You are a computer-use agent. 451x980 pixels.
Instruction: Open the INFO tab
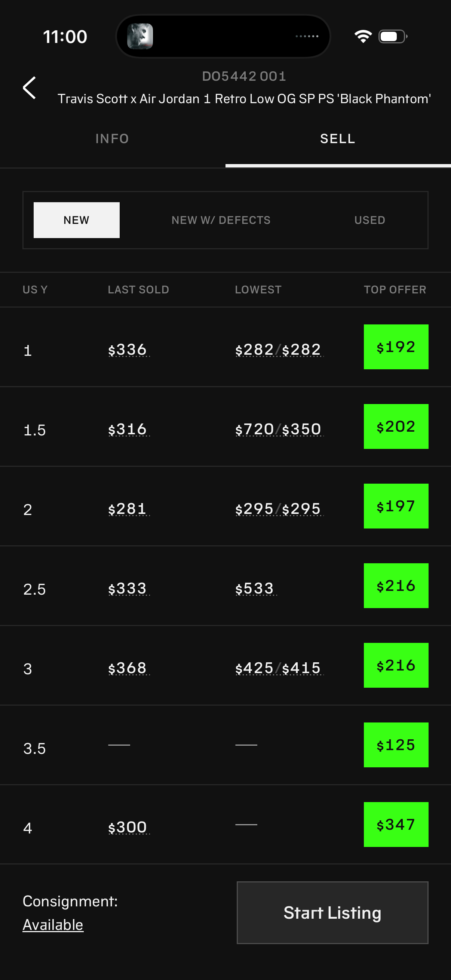pos(112,138)
